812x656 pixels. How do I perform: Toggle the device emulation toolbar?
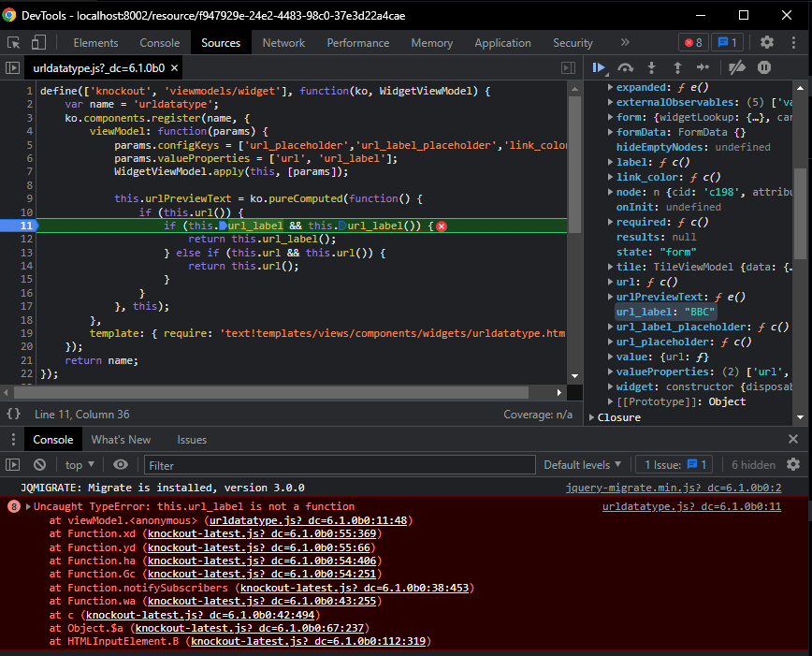tap(36, 42)
